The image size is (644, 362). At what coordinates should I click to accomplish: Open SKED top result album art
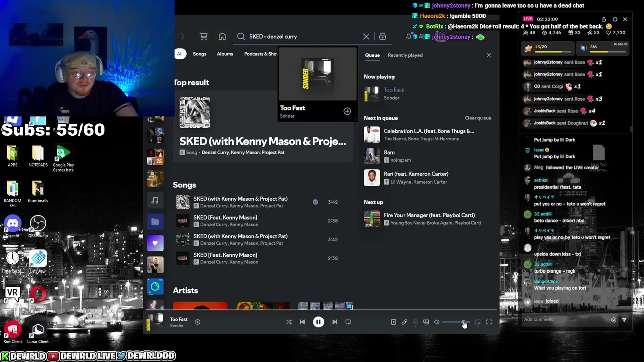[195, 112]
